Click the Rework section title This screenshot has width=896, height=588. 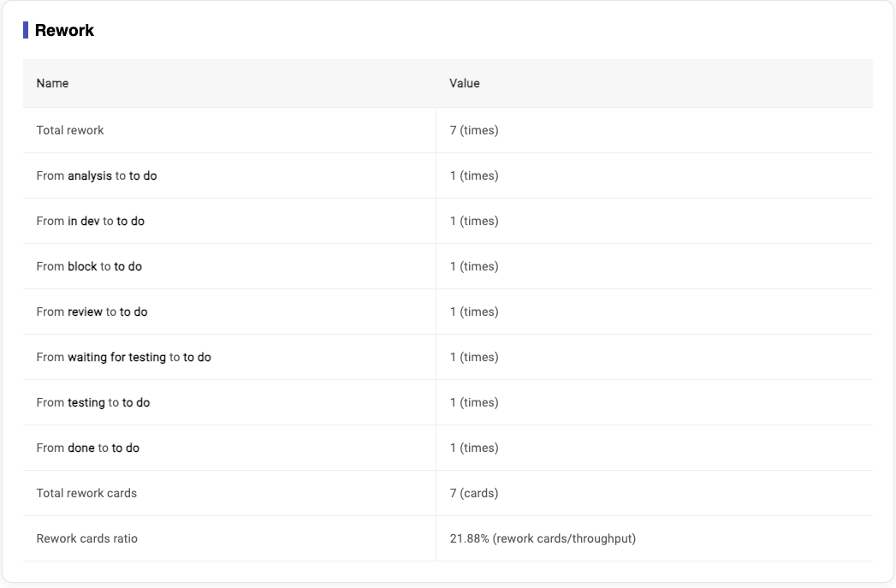(64, 31)
